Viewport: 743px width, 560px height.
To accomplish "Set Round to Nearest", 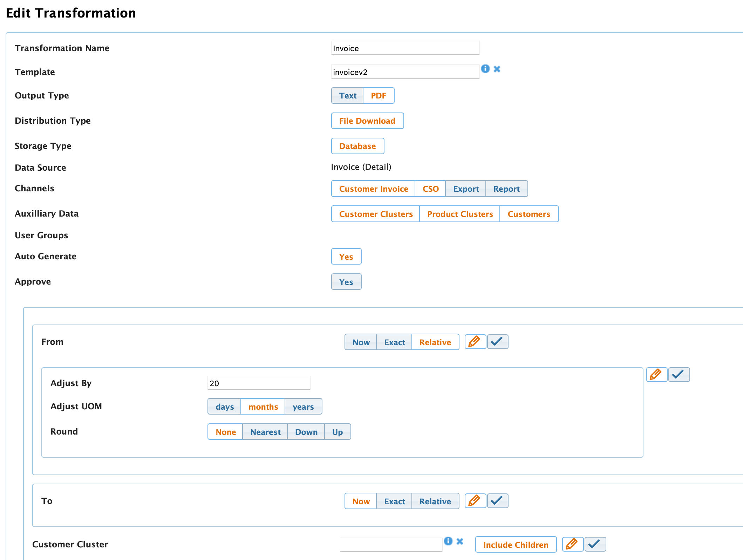I will tap(265, 432).
